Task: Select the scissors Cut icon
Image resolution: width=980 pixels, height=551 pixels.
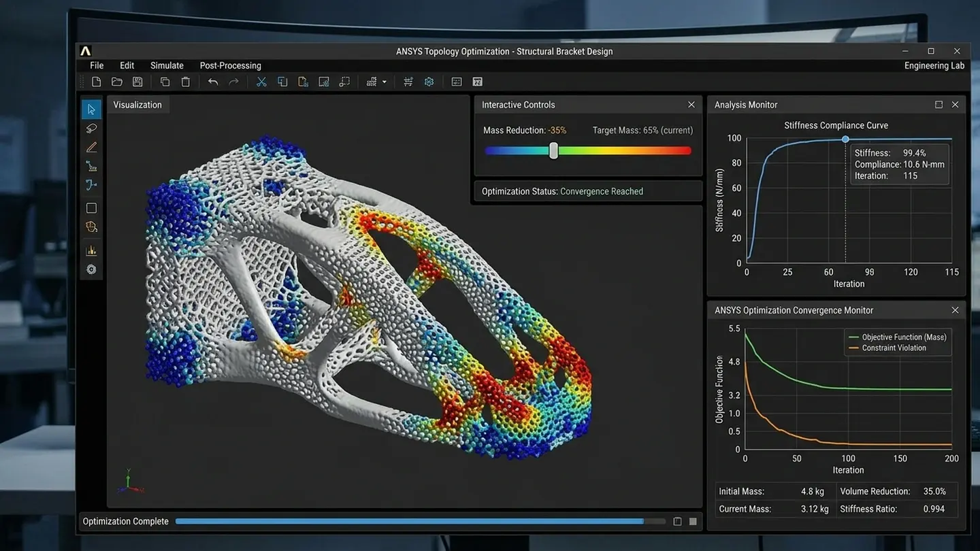Action: (261, 82)
